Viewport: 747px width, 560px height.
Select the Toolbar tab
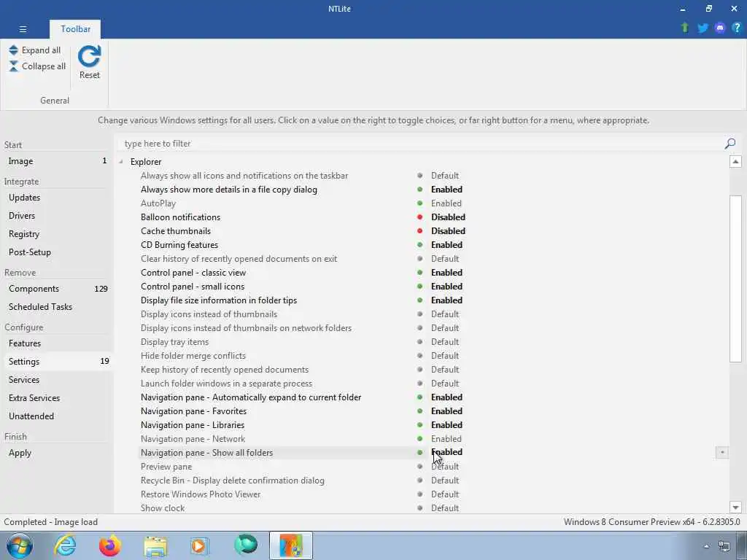pyautogui.click(x=75, y=29)
